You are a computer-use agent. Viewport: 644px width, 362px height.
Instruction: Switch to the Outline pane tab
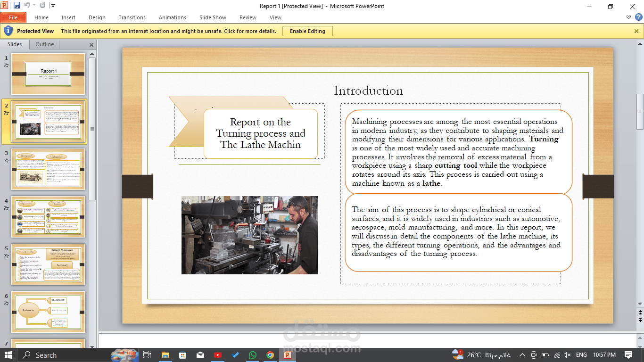45,44
